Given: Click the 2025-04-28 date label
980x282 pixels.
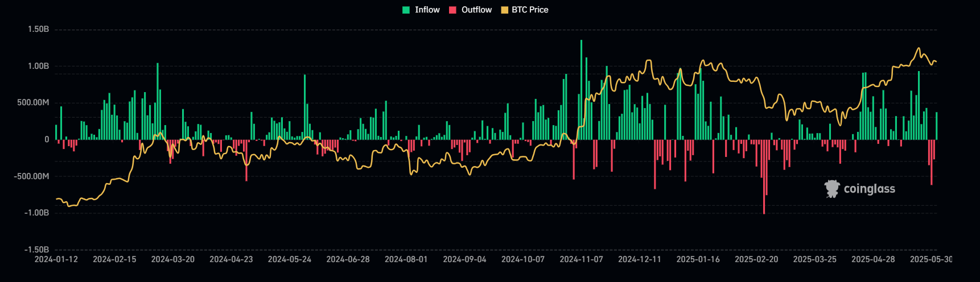Looking at the screenshot, I should pyautogui.click(x=873, y=259).
